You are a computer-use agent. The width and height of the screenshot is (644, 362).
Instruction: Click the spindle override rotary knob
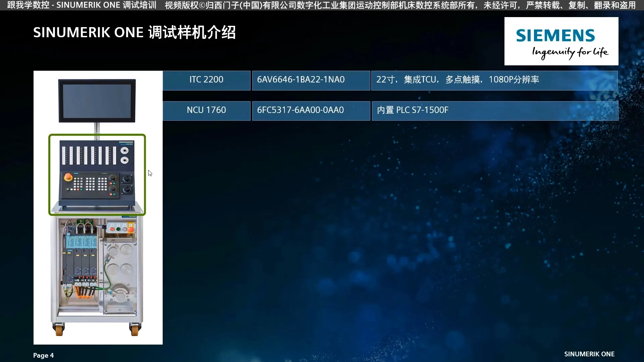click(112, 178)
